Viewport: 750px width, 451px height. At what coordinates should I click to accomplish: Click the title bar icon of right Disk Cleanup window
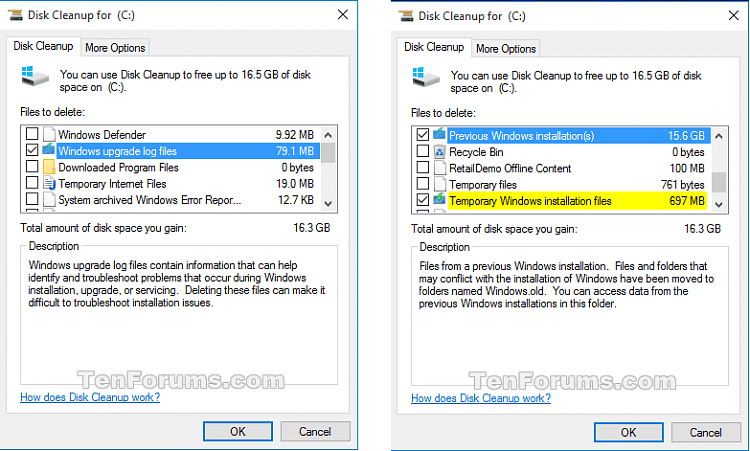click(406, 16)
